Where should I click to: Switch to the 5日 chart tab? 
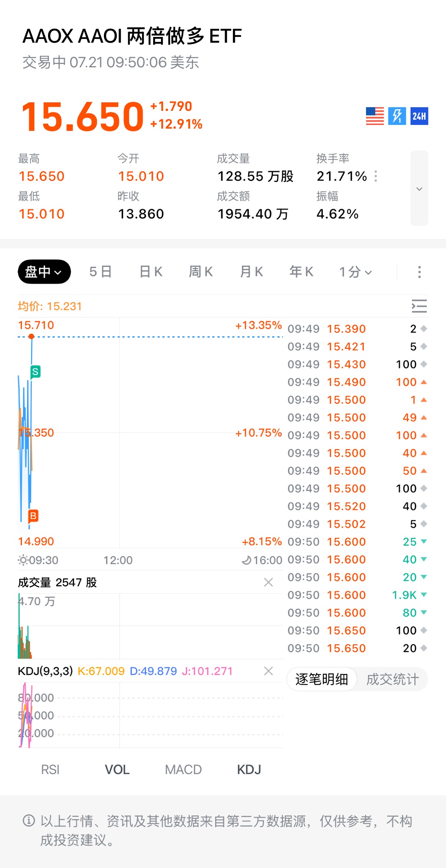coord(101,272)
